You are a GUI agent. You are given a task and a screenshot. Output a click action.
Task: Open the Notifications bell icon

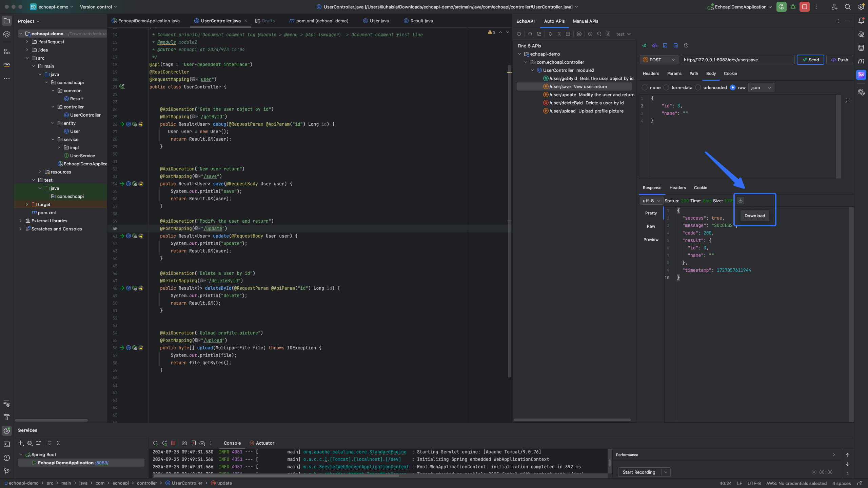coord(861,21)
